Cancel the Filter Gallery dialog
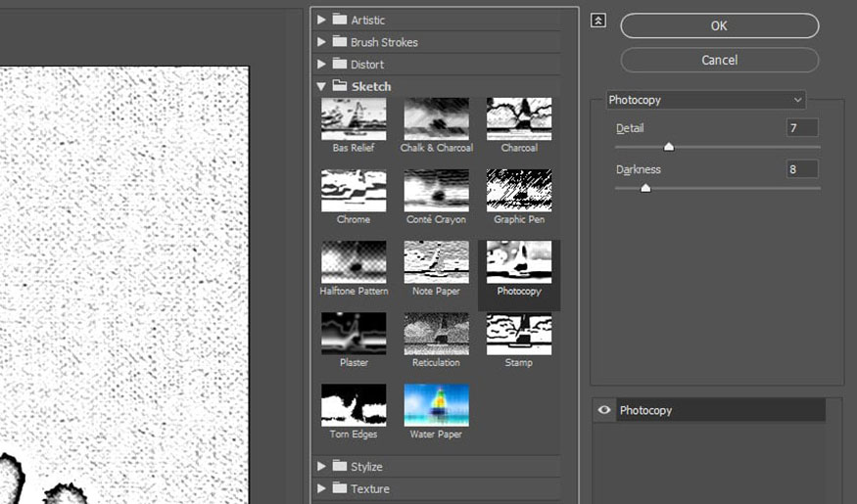The image size is (857, 504). coord(719,60)
